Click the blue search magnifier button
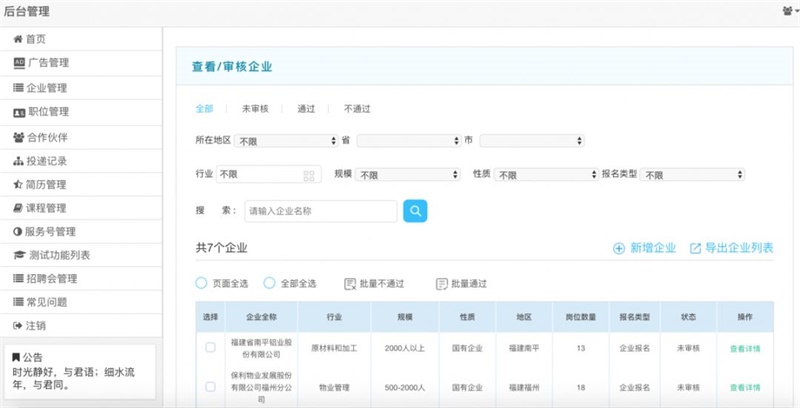The image size is (800, 408). [x=415, y=211]
